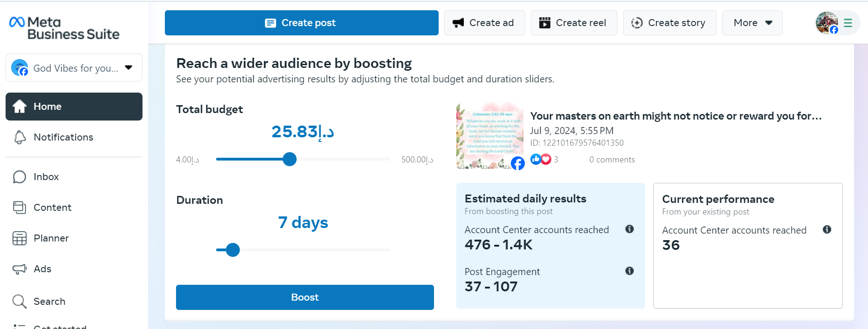The image size is (868, 329).
Task: Open the profile account menu
Action: tap(837, 23)
